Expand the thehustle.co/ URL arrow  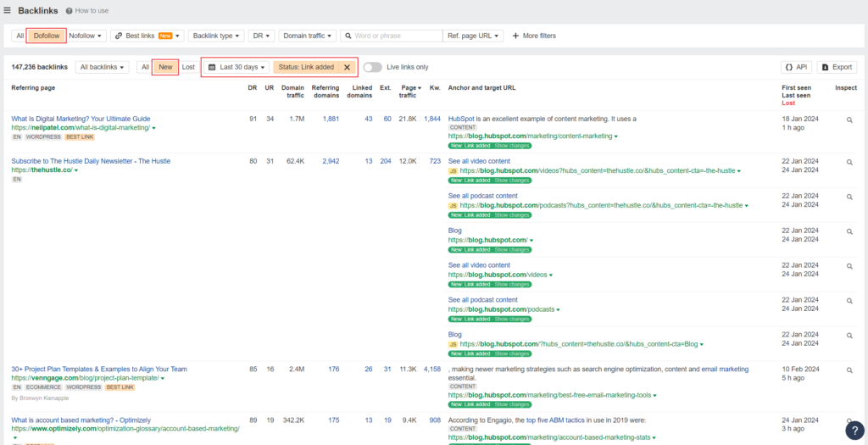pos(75,170)
